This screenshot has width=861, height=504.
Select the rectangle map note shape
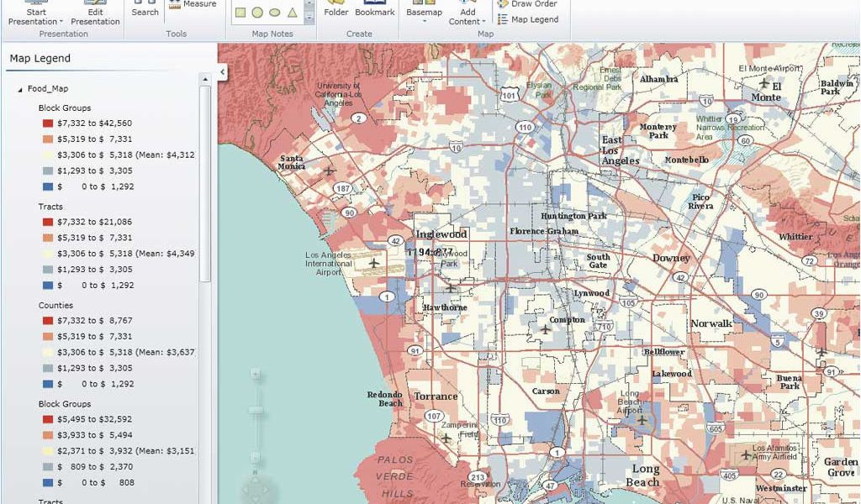(x=240, y=12)
